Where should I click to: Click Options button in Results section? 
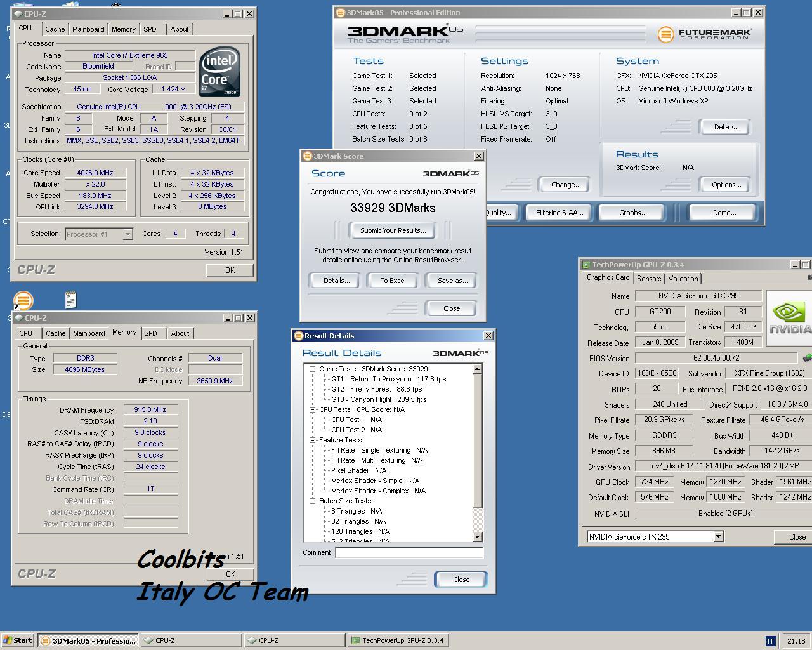click(726, 185)
